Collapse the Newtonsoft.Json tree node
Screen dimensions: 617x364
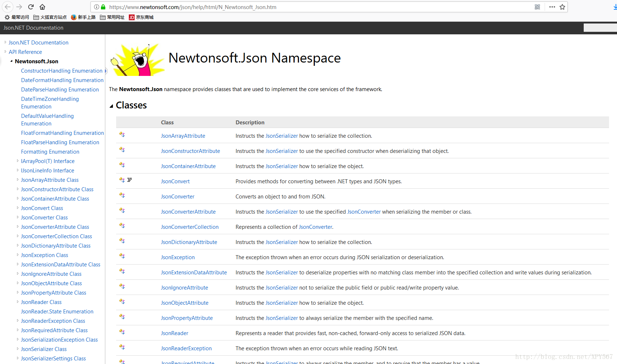point(11,61)
